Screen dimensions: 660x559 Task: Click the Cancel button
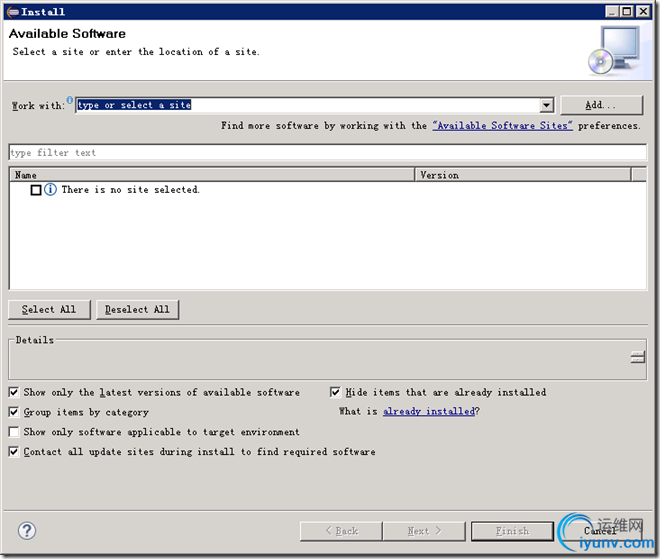pyautogui.click(x=601, y=531)
